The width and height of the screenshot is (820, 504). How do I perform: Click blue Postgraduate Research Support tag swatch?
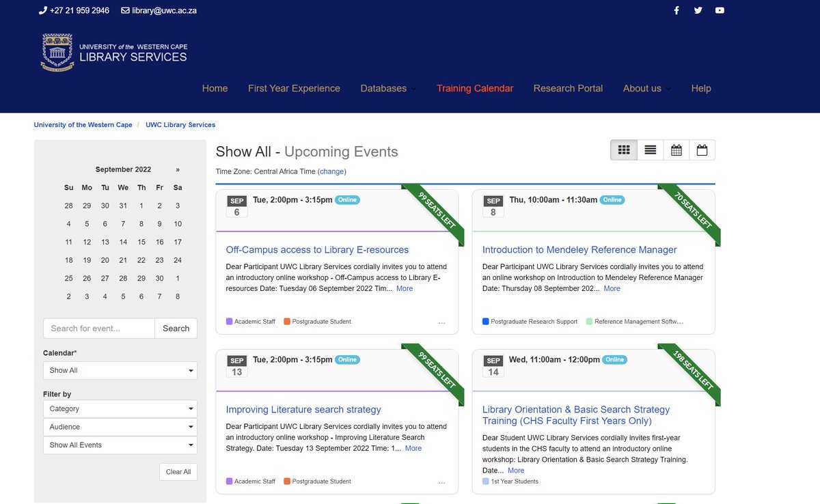pos(486,322)
